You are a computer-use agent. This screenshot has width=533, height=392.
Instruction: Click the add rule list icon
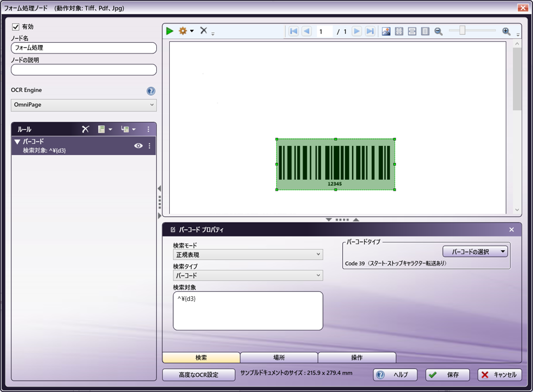pos(101,129)
